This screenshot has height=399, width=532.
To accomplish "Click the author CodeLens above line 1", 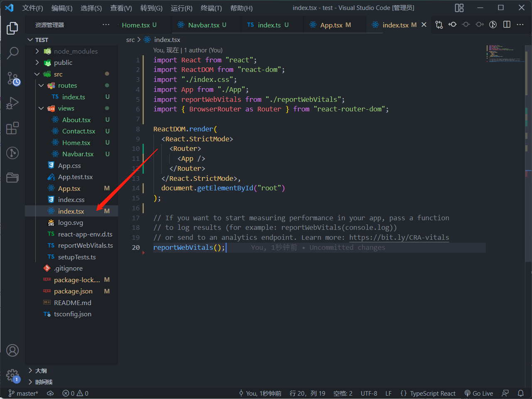I will (188, 50).
